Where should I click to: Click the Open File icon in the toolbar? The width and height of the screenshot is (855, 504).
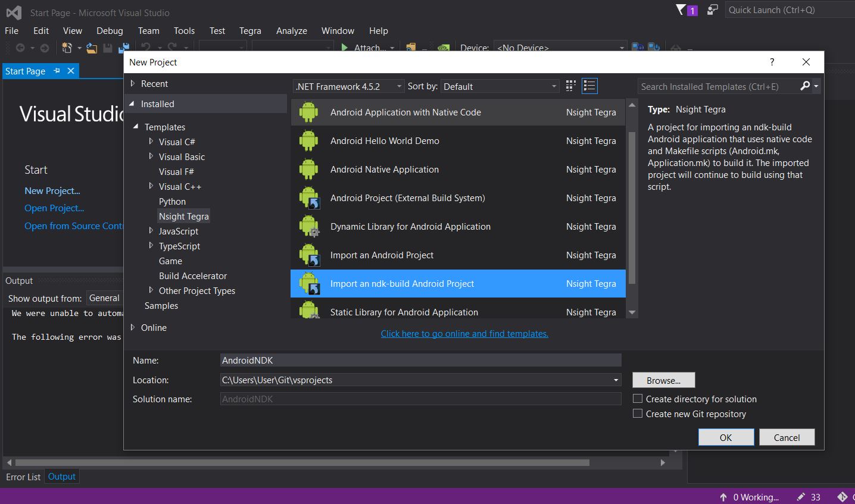(x=91, y=48)
